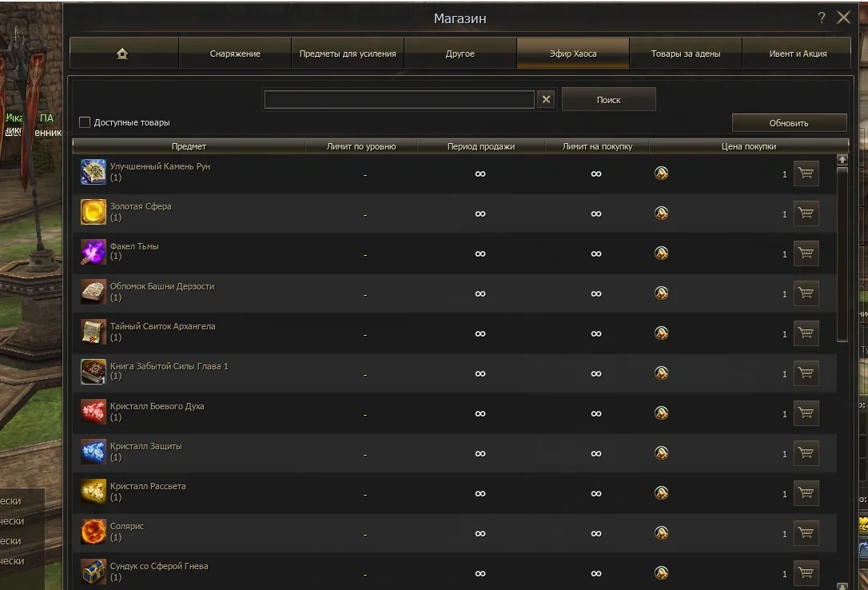Click the Кристалл Защиты item icon
Image resolution: width=868 pixels, height=590 pixels.
tap(93, 452)
